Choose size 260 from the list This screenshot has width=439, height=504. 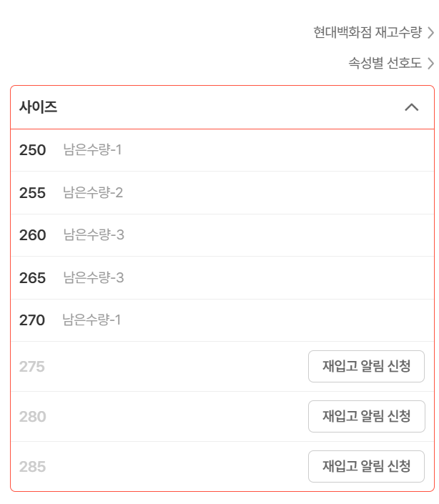[33, 235]
